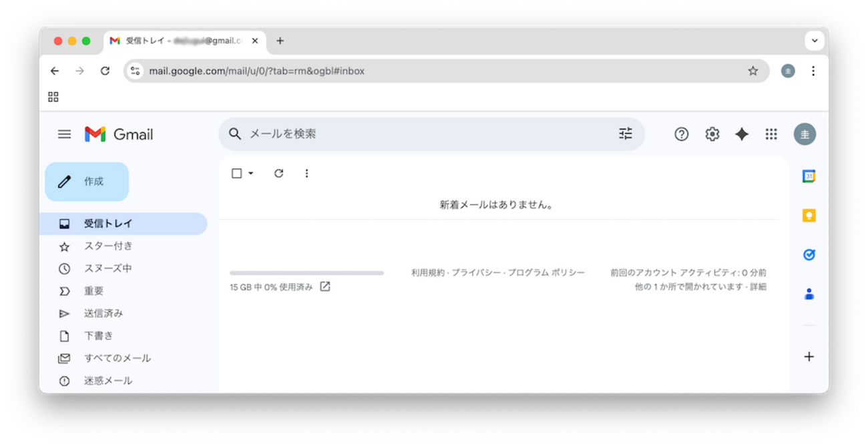Click the Gmail logo
This screenshot has height=445, width=868.
pyautogui.click(x=119, y=134)
